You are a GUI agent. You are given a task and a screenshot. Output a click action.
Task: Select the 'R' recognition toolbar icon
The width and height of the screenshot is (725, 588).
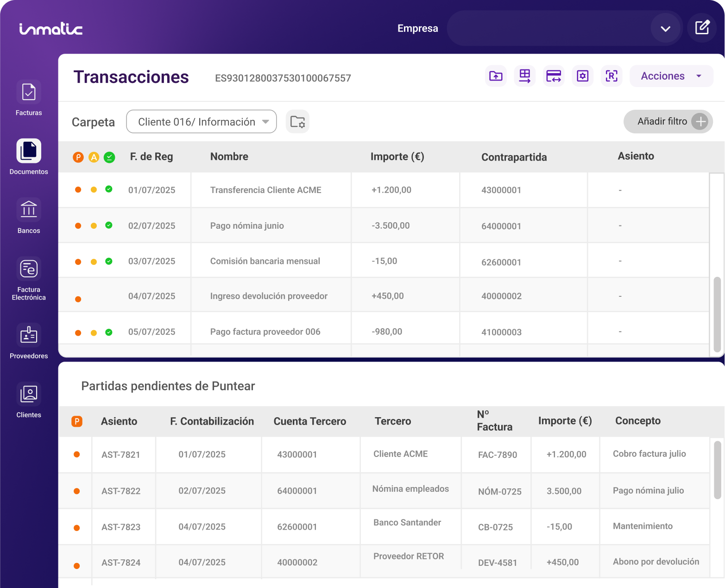click(612, 76)
